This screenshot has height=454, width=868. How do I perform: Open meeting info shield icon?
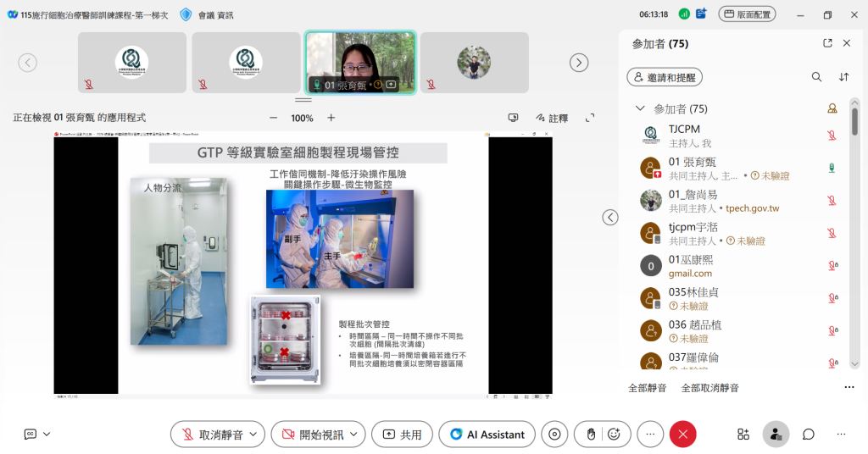[x=186, y=14]
